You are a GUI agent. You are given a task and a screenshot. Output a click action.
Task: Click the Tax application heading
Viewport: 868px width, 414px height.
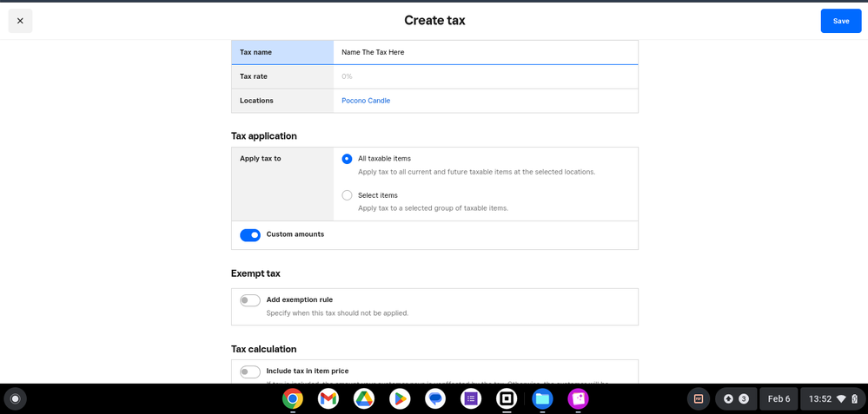click(x=264, y=136)
